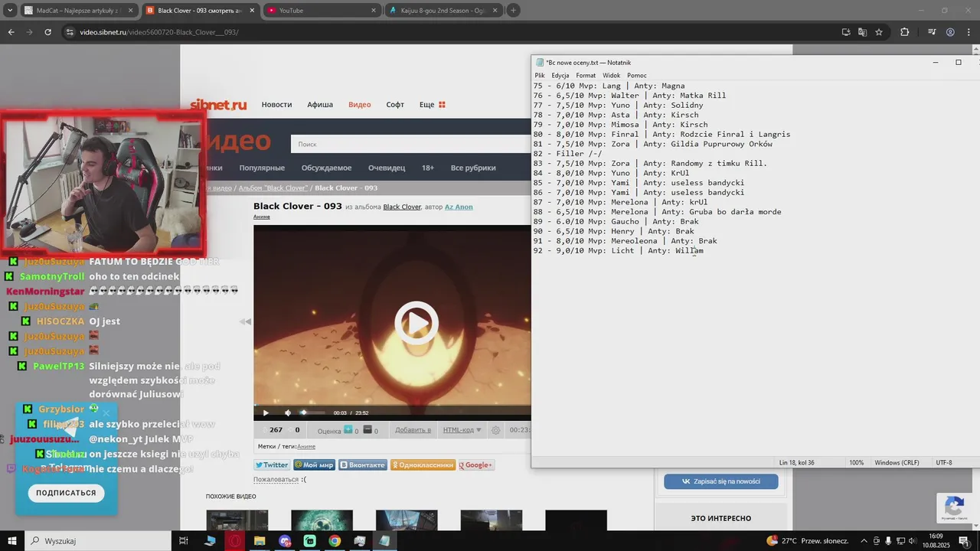Adjust the video volume slider
The height and width of the screenshot is (551, 980).
312,412
